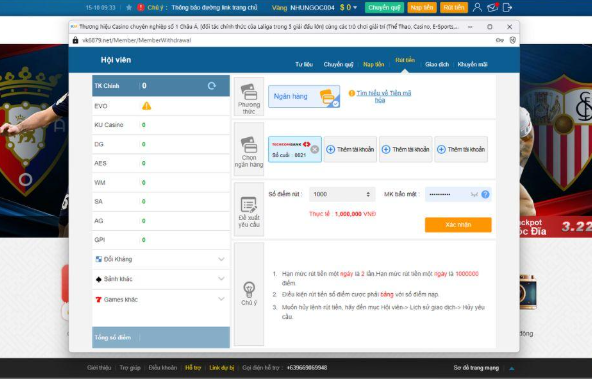The height and width of the screenshot is (379, 592).
Task: Toggle password visibility eye in MK bảo mật
Action: point(474,194)
